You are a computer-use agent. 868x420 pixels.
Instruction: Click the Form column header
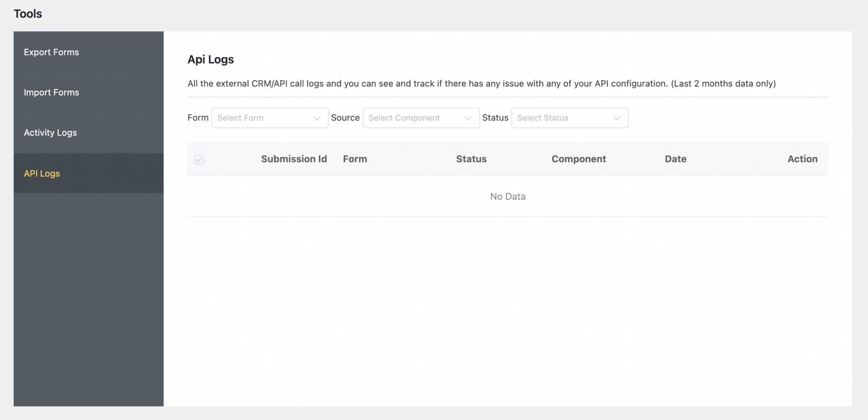tap(355, 159)
